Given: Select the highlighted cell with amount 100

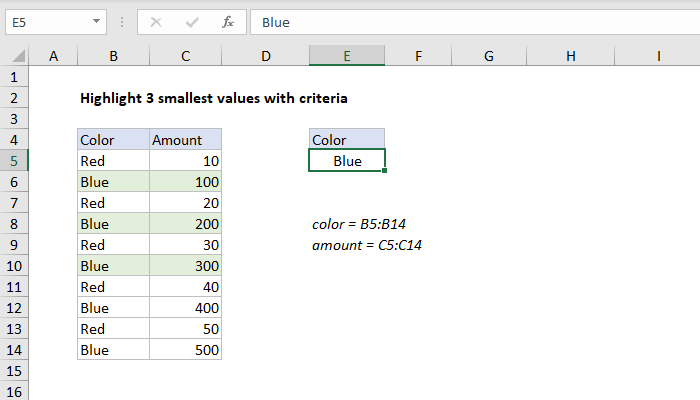Looking at the screenshot, I should tap(185, 182).
